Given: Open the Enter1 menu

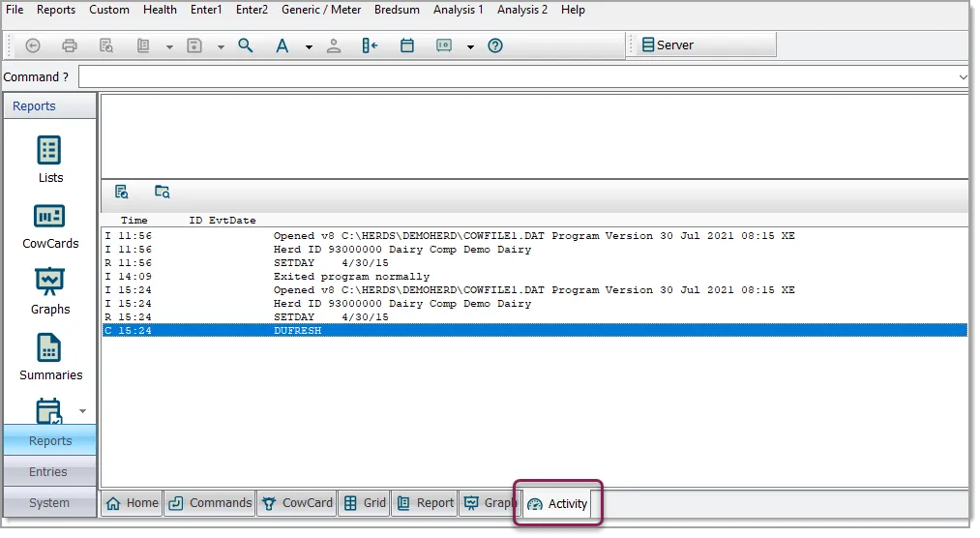Looking at the screenshot, I should [206, 10].
